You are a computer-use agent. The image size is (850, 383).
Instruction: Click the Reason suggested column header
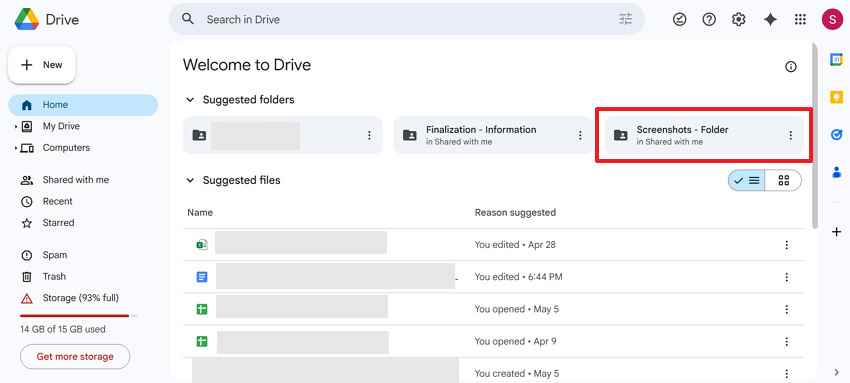coord(515,212)
